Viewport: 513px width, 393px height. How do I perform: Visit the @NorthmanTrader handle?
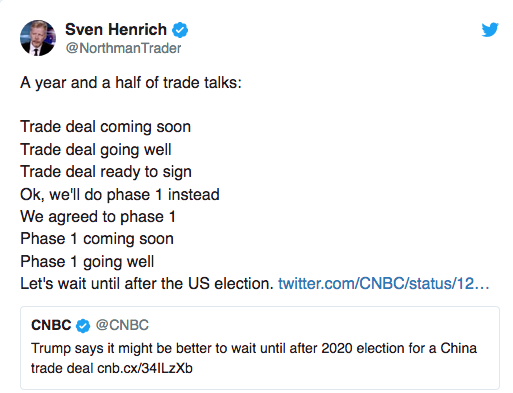[123, 48]
